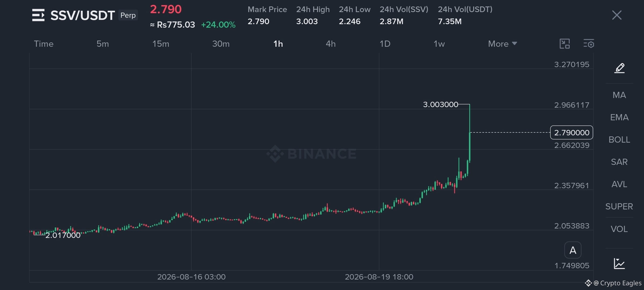Select the 1h interval

coord(278,44)
